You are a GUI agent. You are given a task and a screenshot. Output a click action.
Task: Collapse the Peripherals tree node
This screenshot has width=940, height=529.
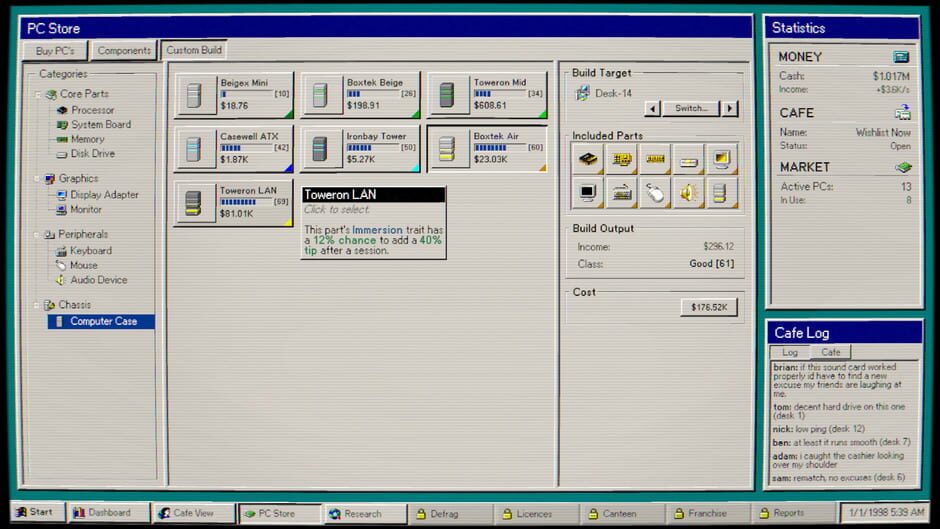38,235
